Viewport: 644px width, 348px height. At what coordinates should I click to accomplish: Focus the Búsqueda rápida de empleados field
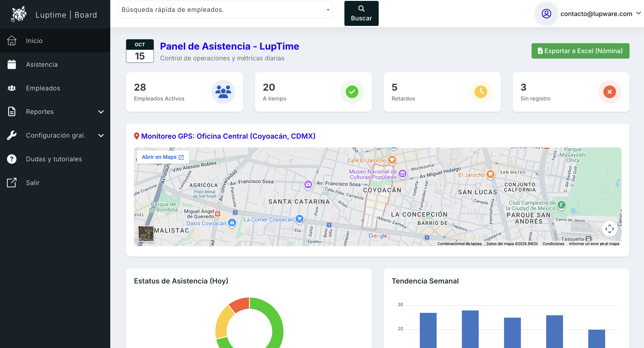tap(225, 10)
